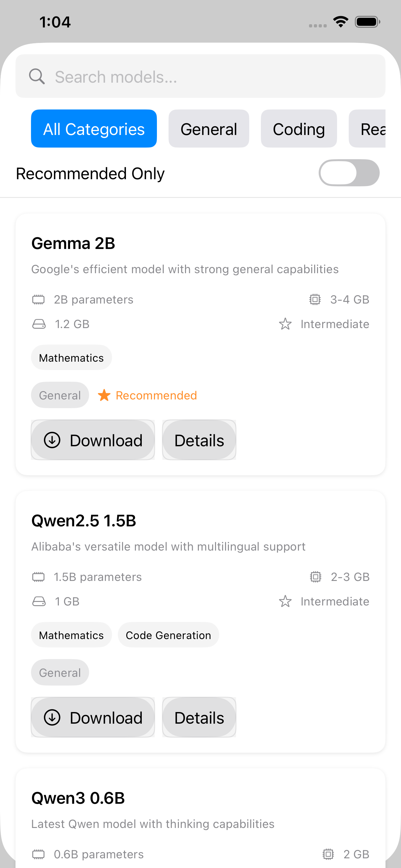Open Details for Gemma 2B
The width and height of the screenshot is (401, 868).
pyautogui.click(x=199, y=440)
